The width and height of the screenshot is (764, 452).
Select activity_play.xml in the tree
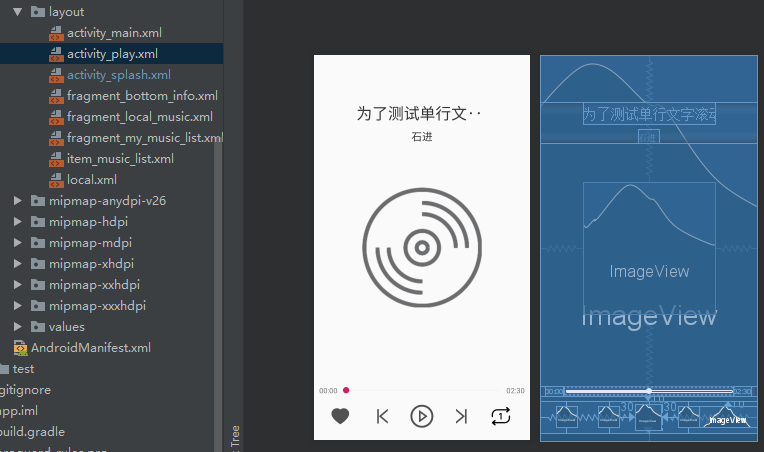(112, 54)
